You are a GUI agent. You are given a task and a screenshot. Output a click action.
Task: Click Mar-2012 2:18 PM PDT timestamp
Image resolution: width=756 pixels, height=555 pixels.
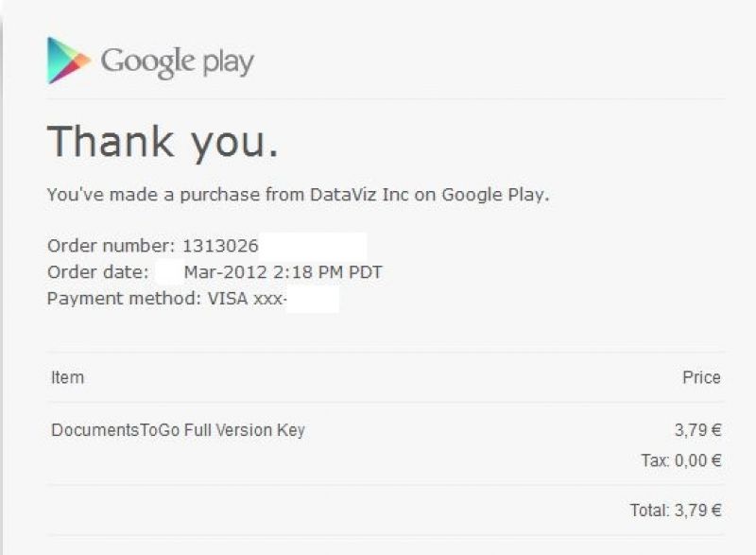click(283, 272)
